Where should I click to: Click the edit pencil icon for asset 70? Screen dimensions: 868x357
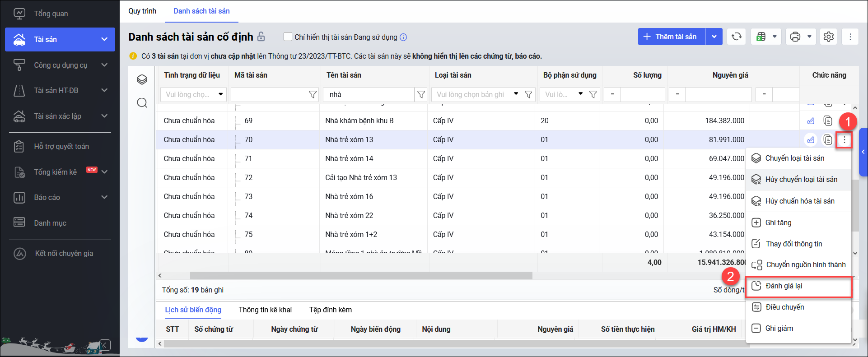pyautogui.click(x=811, y=140)
